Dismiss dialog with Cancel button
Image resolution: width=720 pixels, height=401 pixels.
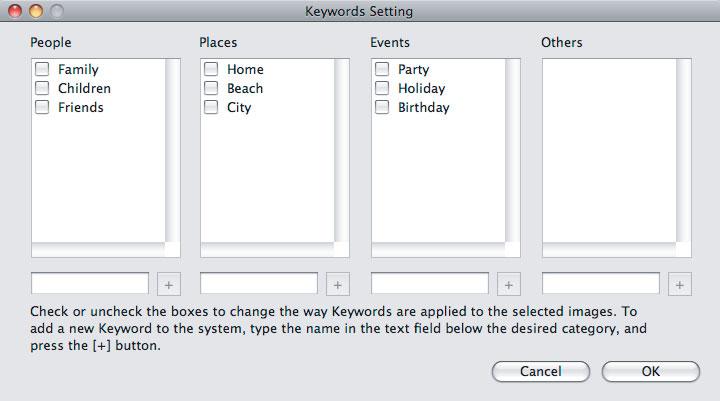(540, 371)
